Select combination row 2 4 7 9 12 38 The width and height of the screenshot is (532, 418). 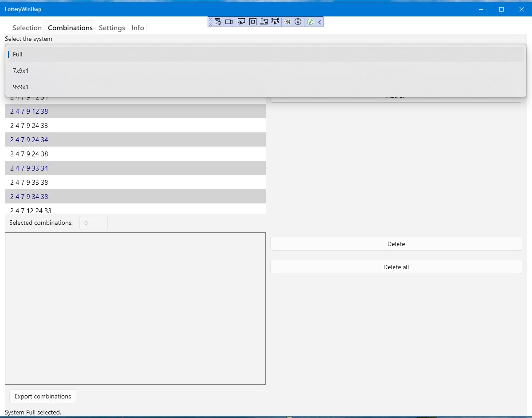point(135,111)
